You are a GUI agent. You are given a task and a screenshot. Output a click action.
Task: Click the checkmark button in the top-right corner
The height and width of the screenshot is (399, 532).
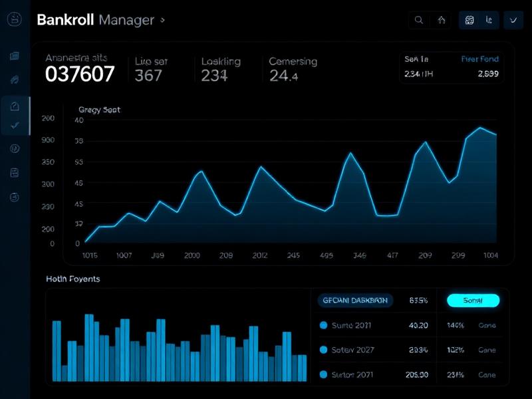point(513,21)
